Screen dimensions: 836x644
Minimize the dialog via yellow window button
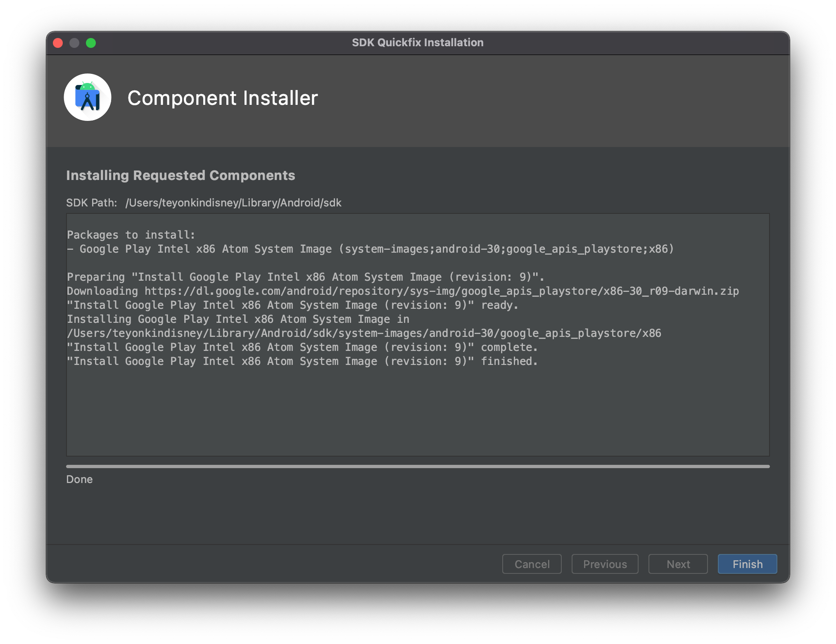[x=74, y=43]
